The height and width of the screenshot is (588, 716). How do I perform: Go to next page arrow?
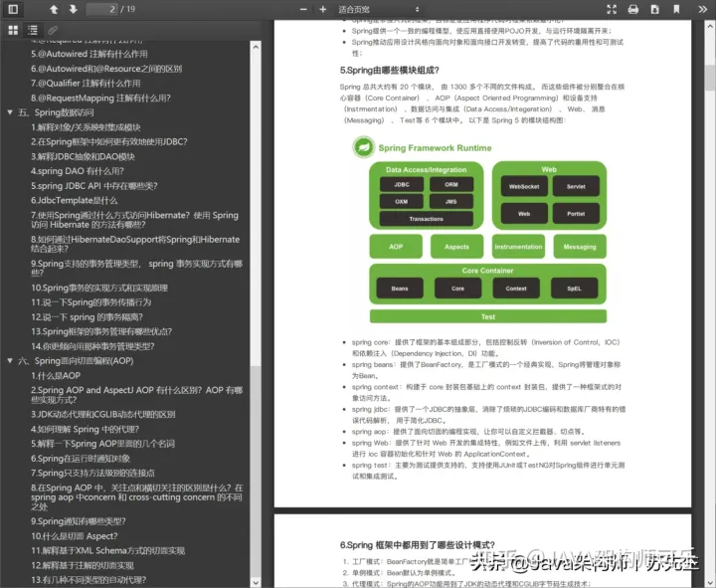pyautogui.click(x=73, y=9)
